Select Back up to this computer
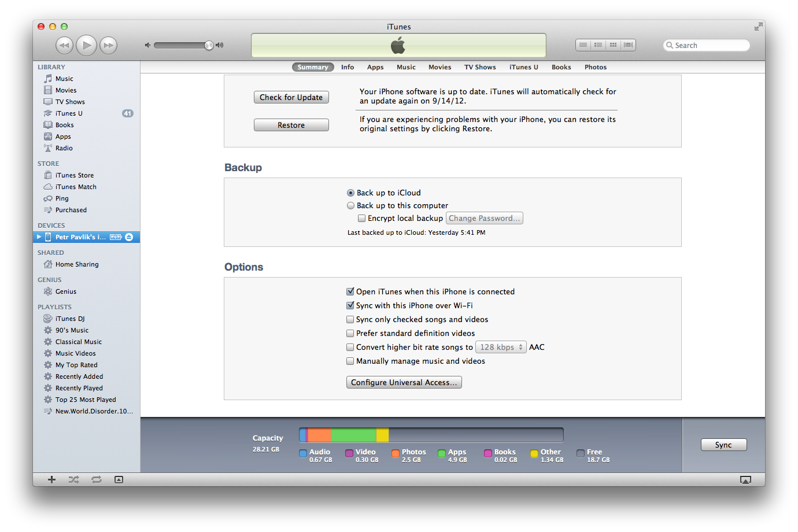This screenshot has height=532, width=798. (350, 206)
